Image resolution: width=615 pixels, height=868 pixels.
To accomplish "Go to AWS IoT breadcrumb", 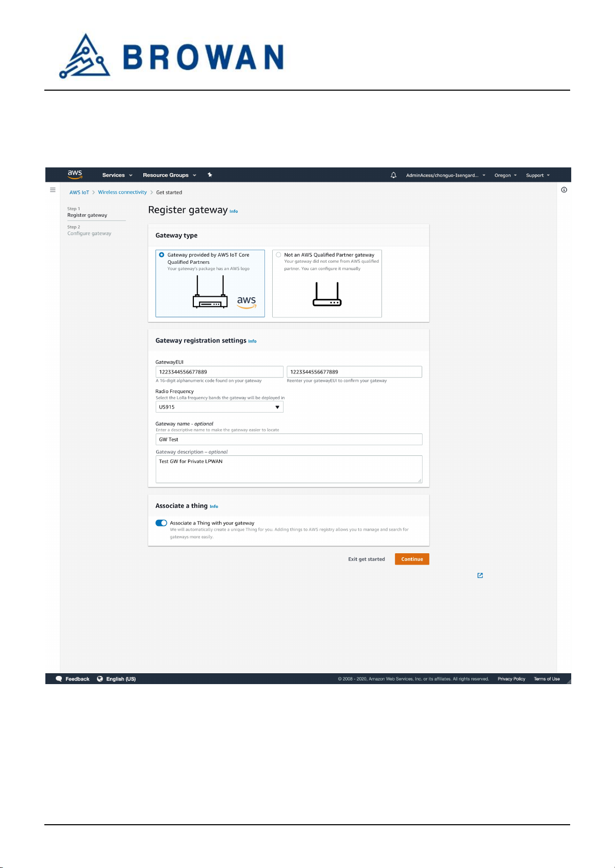I will tap(79, 192).
